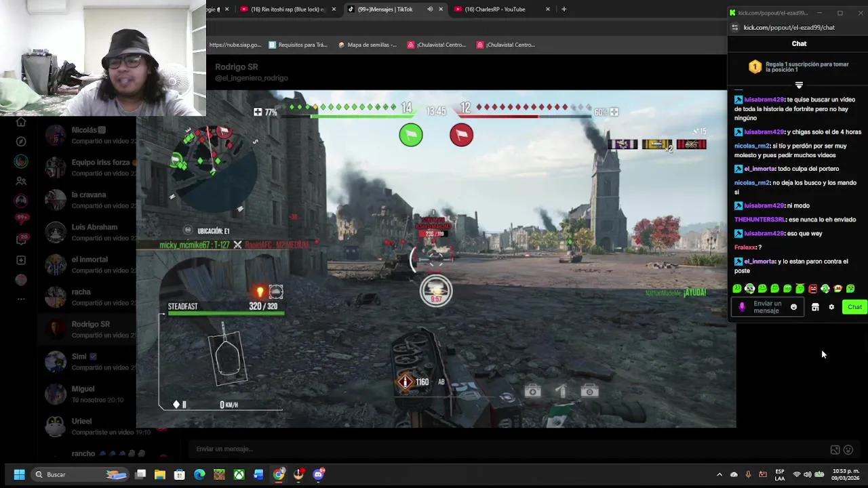
Task: Open the 'Mapa de semillas' bookmark
Action: [x=367, y=45]
